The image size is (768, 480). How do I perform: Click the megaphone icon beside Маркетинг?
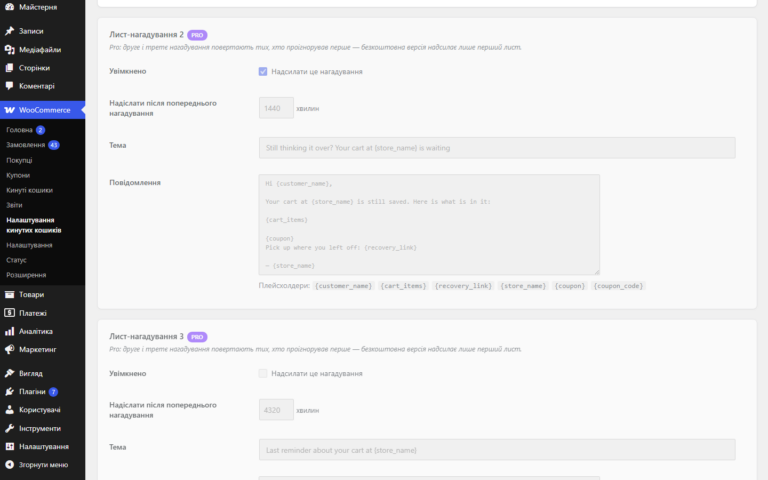(9, 349)
